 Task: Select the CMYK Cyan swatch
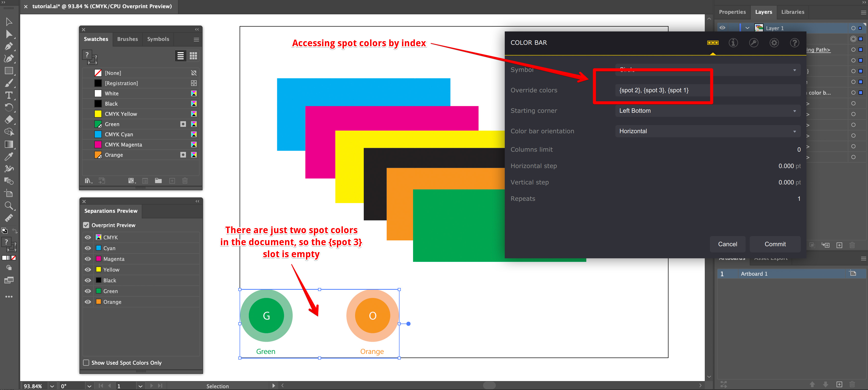tap(119, 134)
